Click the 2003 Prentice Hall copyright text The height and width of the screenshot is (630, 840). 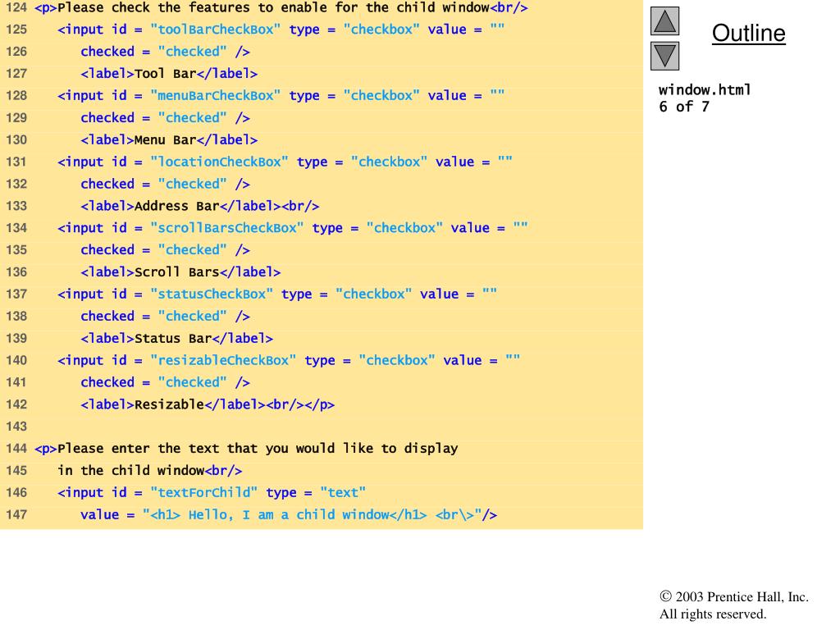[x=734, y=597]
